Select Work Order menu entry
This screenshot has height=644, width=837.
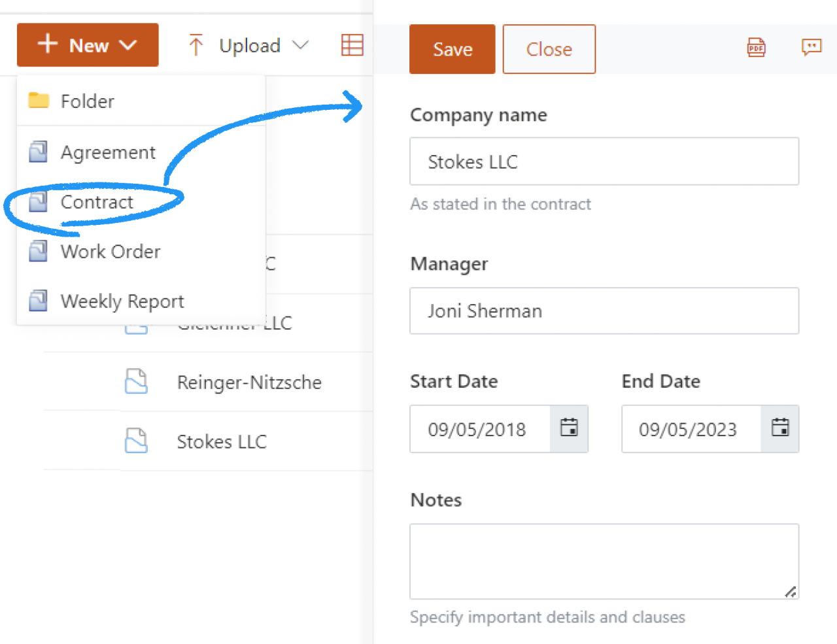(x=110, y=252)
